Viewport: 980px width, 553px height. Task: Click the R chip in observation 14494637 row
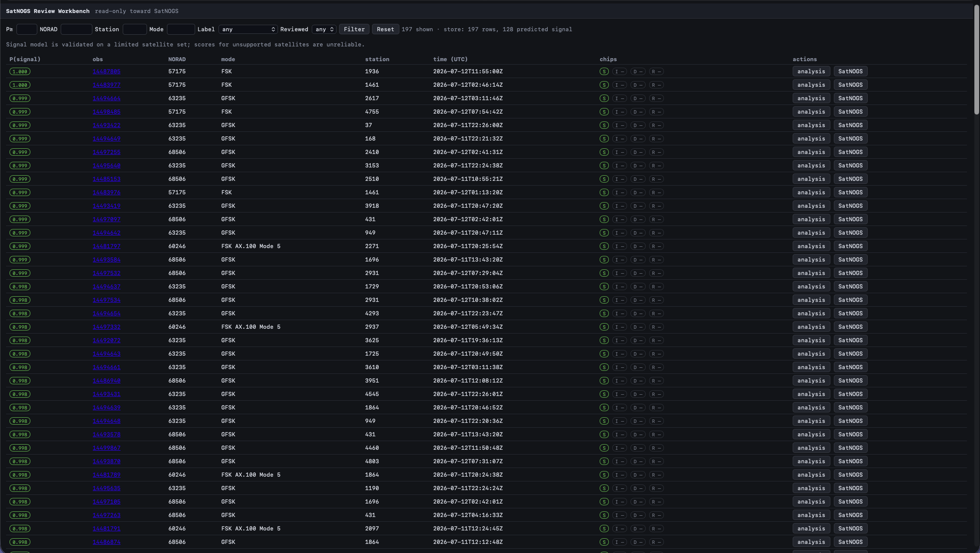[x=656, y=287]
